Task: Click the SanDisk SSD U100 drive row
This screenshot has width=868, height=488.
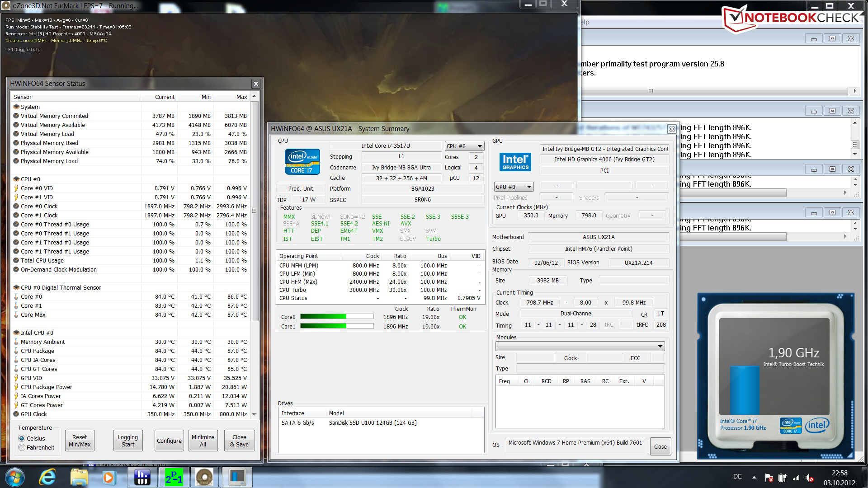Action: point(381,423)
